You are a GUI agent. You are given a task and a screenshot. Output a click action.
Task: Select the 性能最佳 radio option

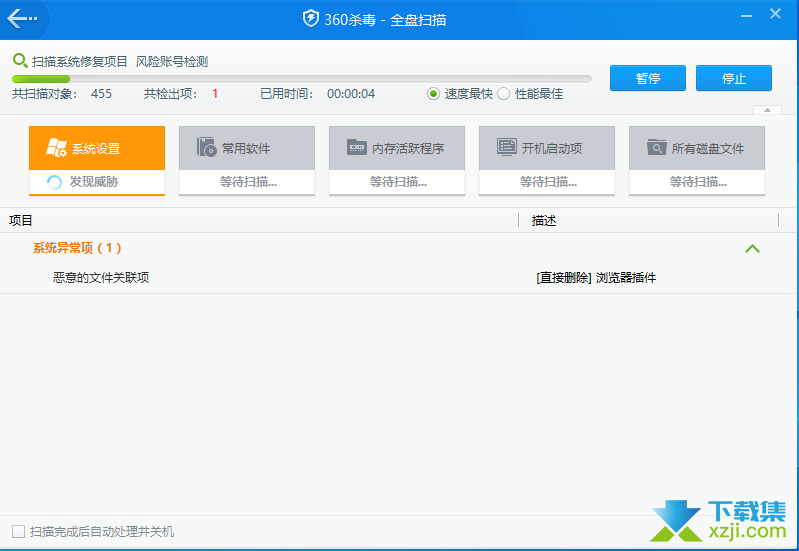click(x=503, y=94)
